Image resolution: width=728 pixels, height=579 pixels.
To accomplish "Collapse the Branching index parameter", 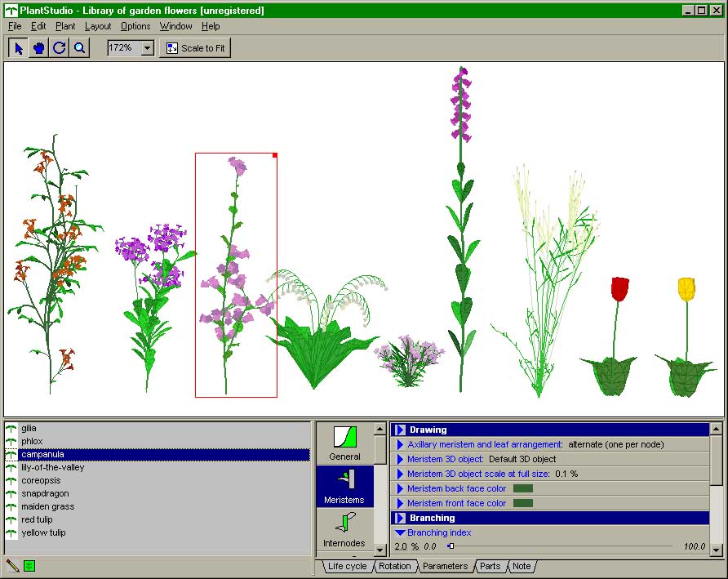I will (x=400, y=532).
